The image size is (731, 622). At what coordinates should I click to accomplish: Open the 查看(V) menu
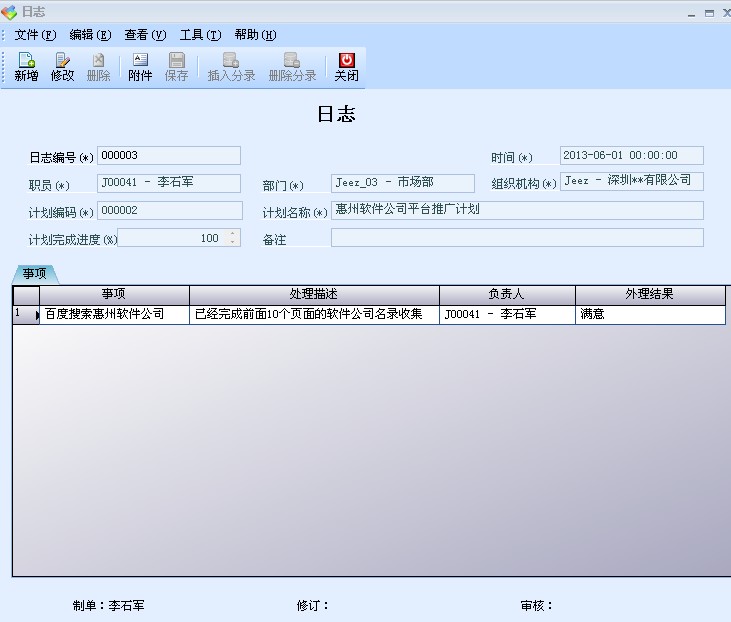tap(145, 35)
